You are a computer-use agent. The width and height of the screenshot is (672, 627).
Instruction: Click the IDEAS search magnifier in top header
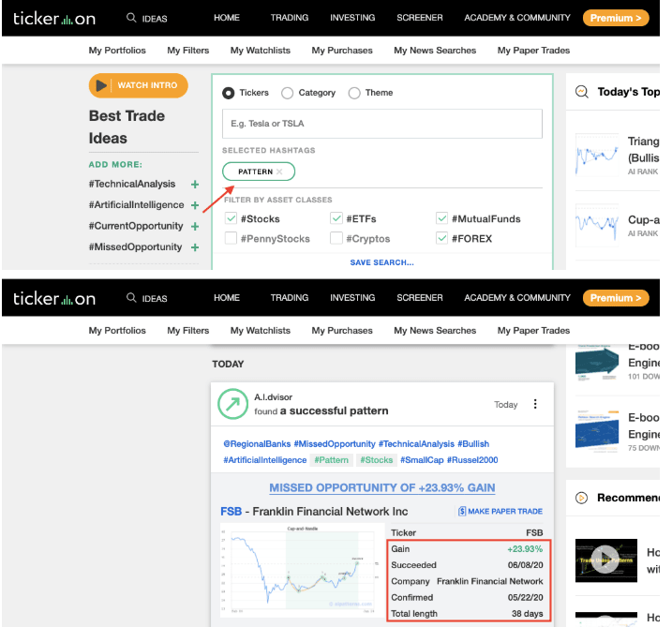click(x=131, y=18)
